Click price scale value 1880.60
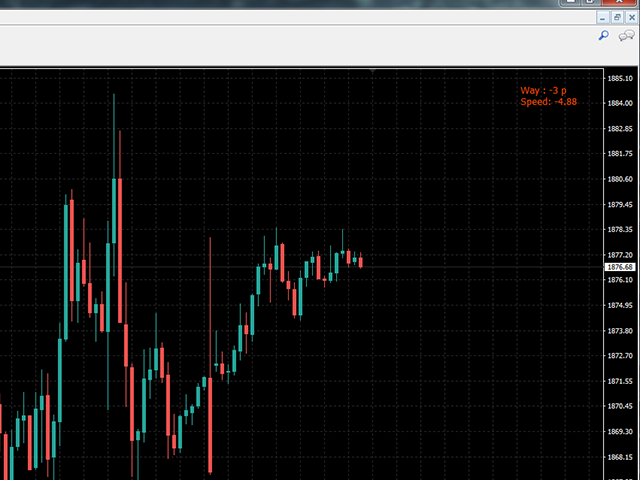 pos(620,179)
